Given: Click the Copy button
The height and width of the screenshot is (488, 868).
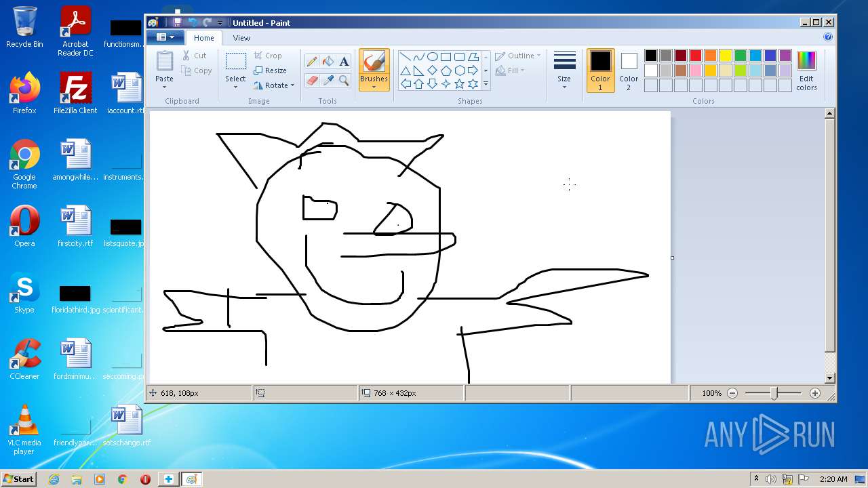Looking at the screenshot, I should 197,70.
